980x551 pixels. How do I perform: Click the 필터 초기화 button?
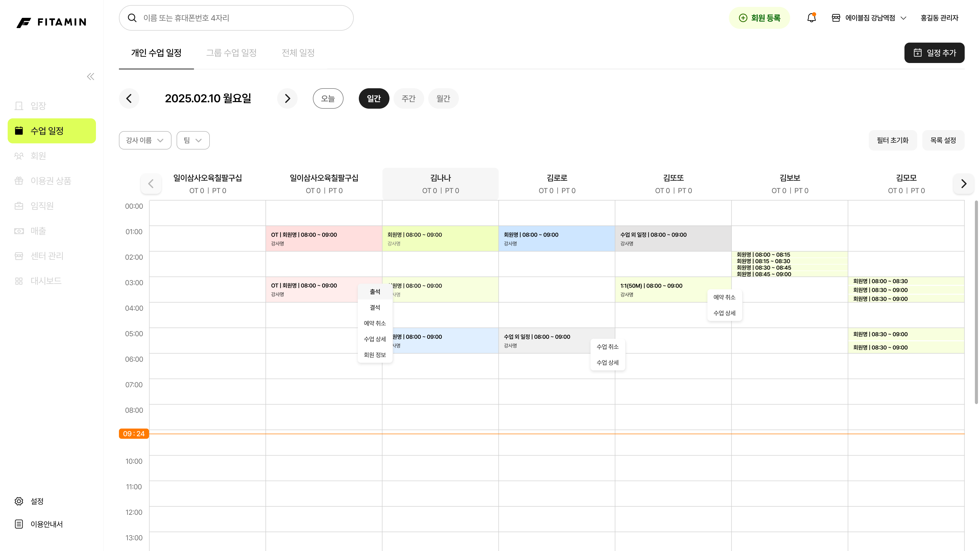click(x=892, y=140)
